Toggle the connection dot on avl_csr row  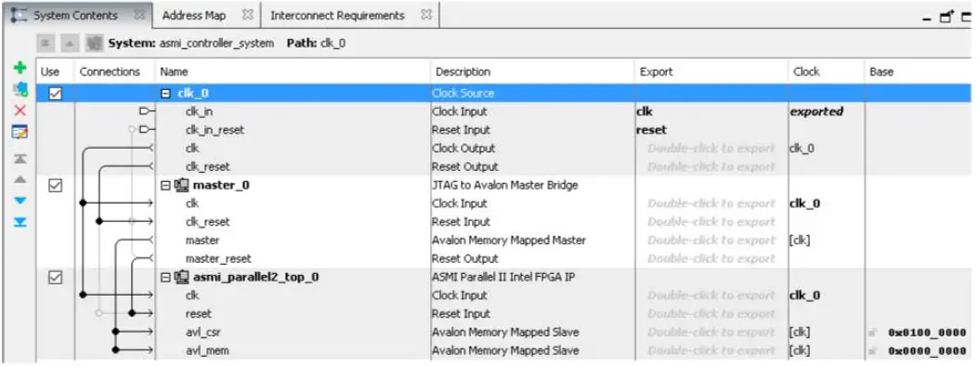(115, 332)
